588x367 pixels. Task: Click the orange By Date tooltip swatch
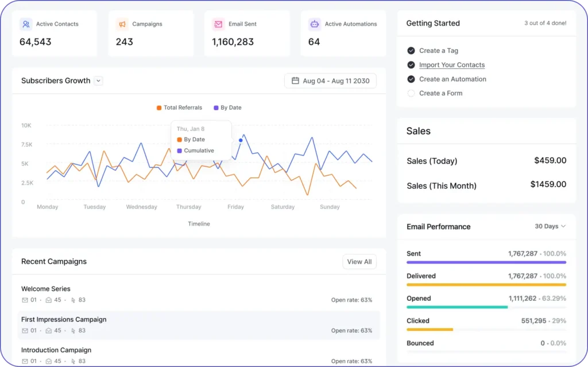point(179,140)
